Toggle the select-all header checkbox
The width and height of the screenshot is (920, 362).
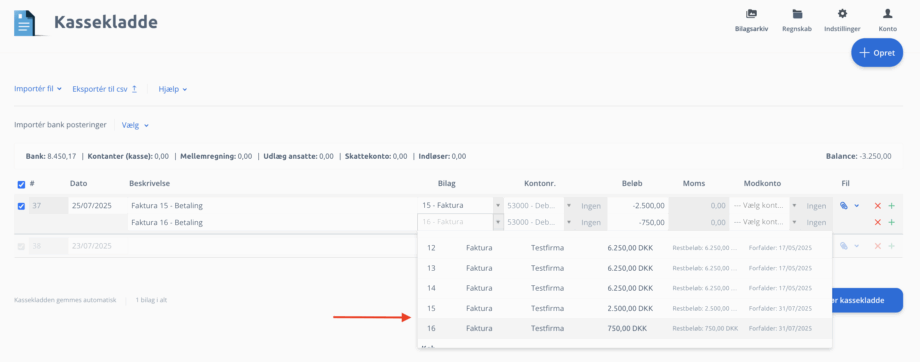tap(21, 184)
